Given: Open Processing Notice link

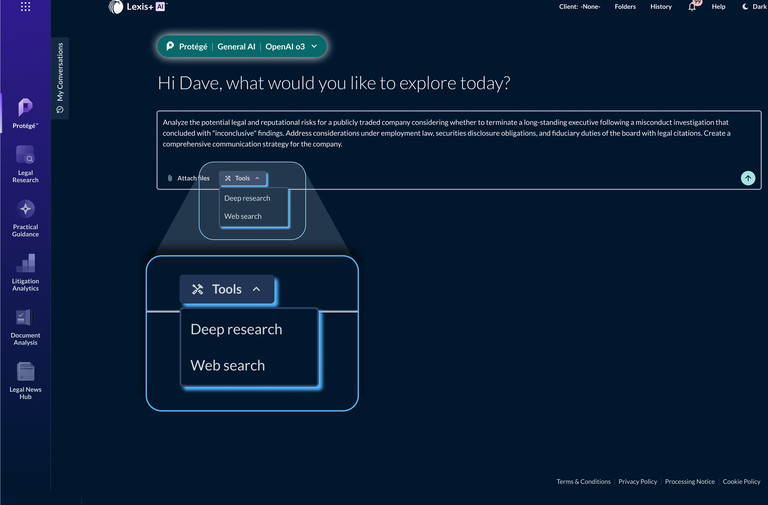Looking at the screenshot, I should [x=690, y=481].
